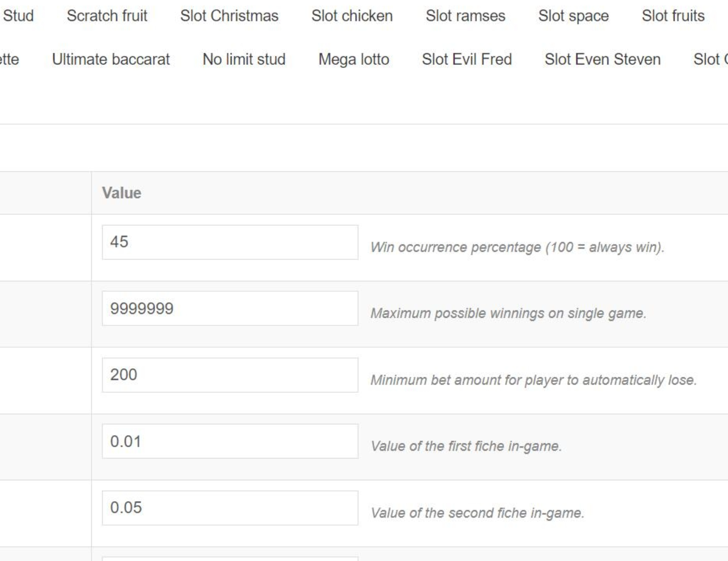Click the Value column header
The image size is (728, 561).
[x=122, y=193]
